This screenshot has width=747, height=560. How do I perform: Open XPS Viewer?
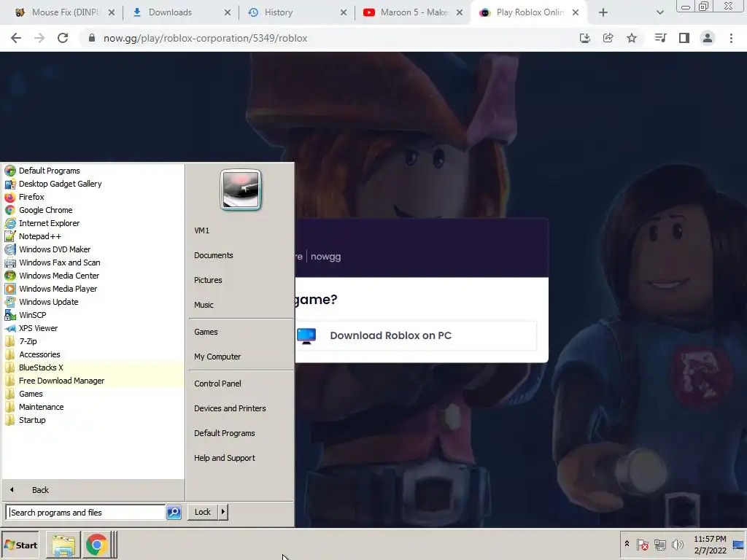[93, 328]
